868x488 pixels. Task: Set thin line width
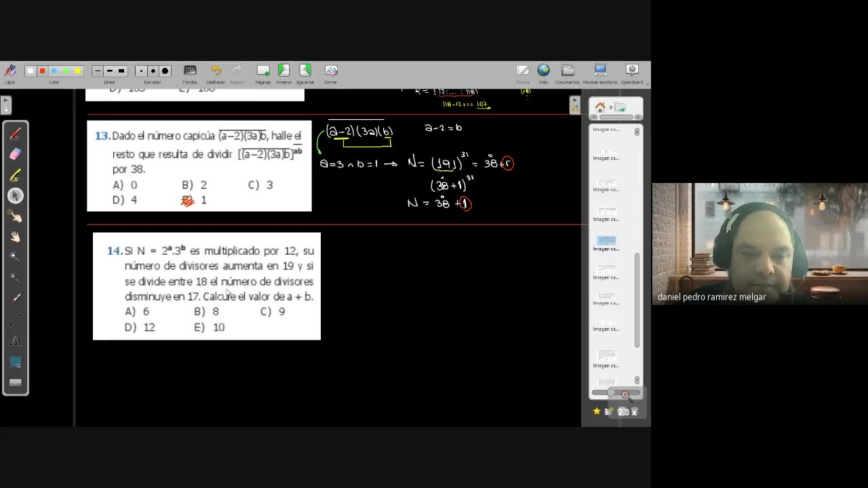pyautogui.click(x=98, y=70)
